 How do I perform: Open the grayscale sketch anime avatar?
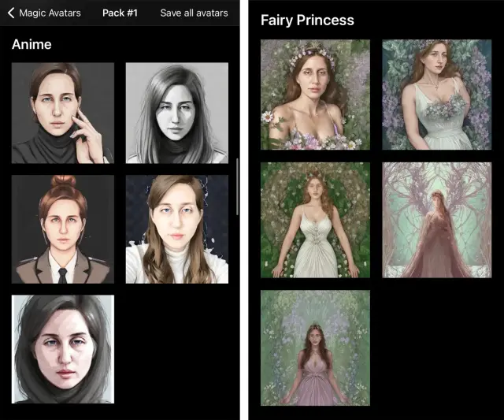[x=176, y=113]
